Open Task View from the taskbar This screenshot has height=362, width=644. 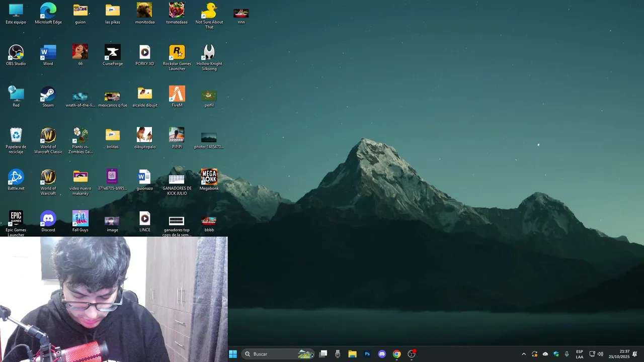tap(324, 354)
